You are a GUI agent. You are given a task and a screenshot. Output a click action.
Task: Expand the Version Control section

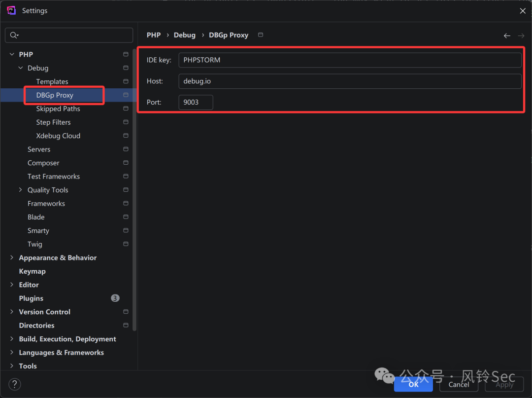point(12,312)
